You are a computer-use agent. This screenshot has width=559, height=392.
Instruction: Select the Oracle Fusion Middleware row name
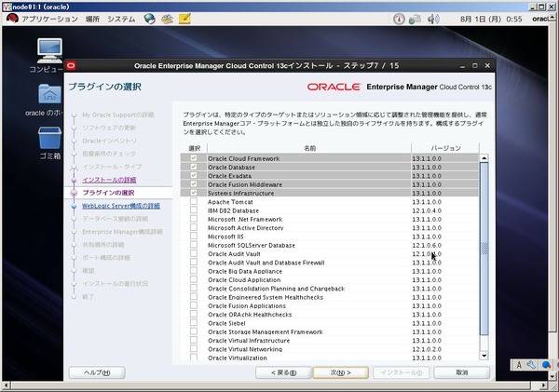[245, 184]
